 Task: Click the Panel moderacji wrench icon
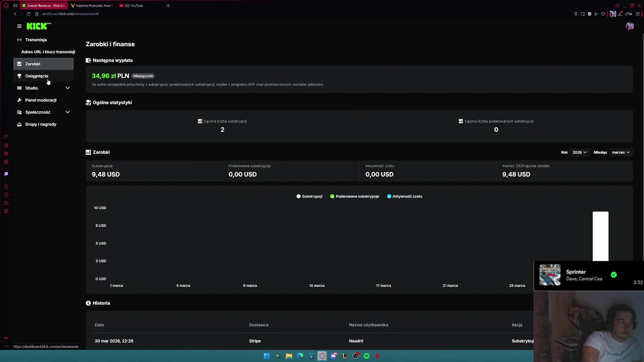[19, 100]
